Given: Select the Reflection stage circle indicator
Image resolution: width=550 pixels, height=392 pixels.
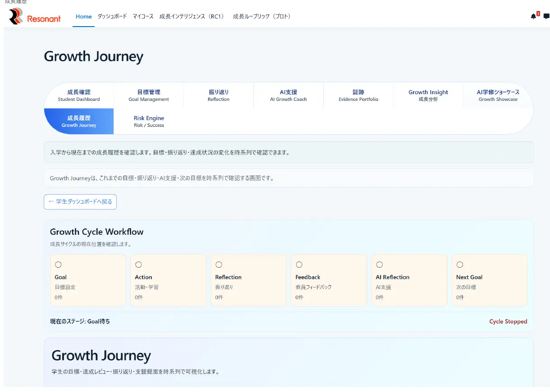Looking at the screenshot, I should pyautogui.click(x=219, y=264).
